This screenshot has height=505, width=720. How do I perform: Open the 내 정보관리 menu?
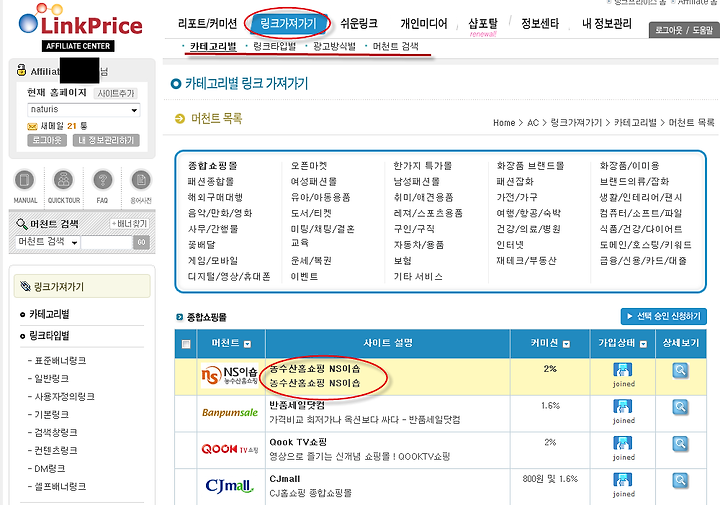[x=607, y=23]
